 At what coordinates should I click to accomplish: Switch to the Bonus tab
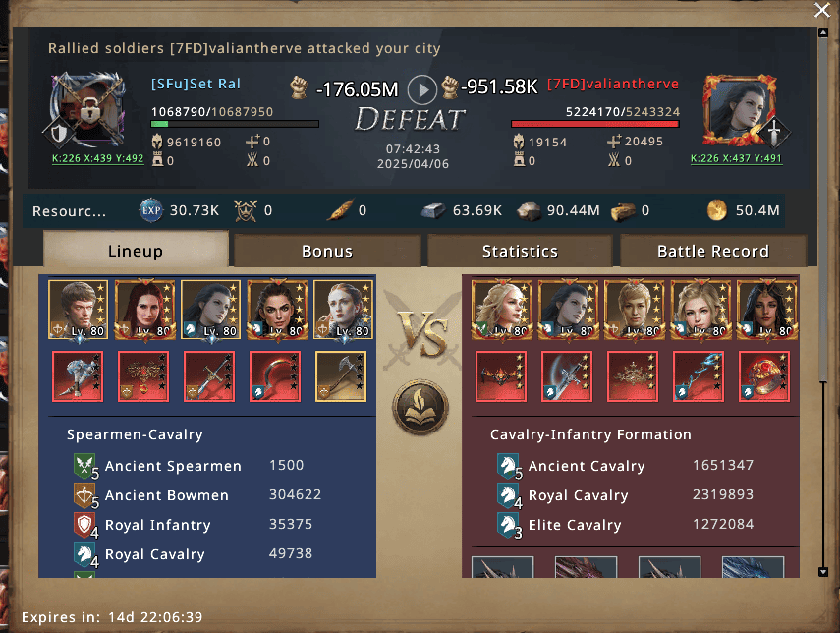click(327, 251)
